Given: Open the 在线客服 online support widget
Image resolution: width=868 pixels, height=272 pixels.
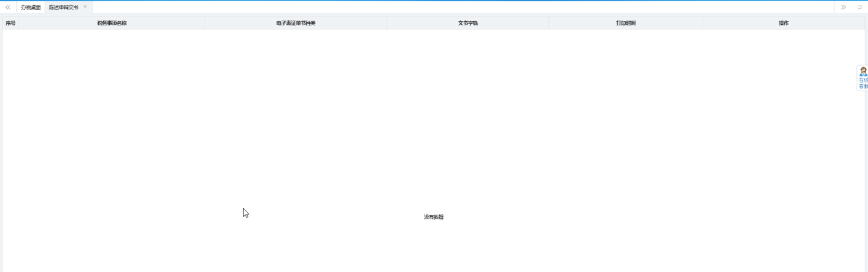Looking at the screenshot, I should click(863, 78).
